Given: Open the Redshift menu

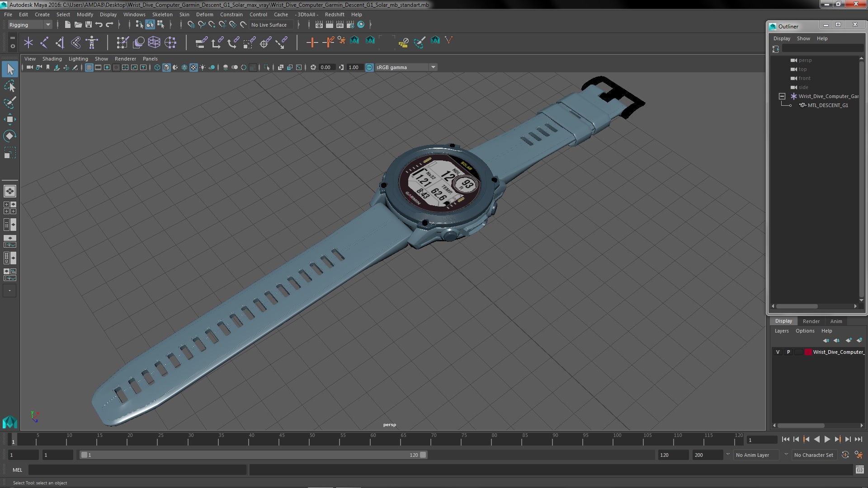Looking at the screenshot, I should (x=335, y=14).
